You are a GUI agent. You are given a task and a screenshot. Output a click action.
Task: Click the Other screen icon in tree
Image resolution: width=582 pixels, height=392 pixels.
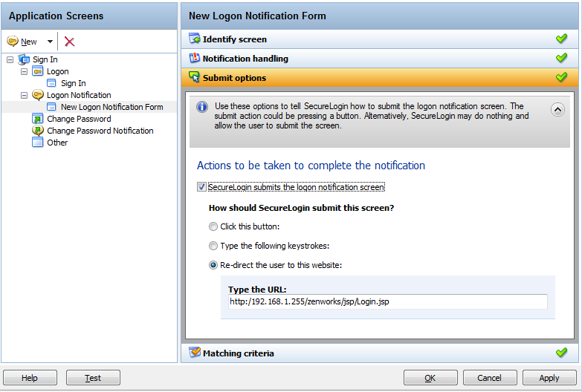click(x=38, y=143)
